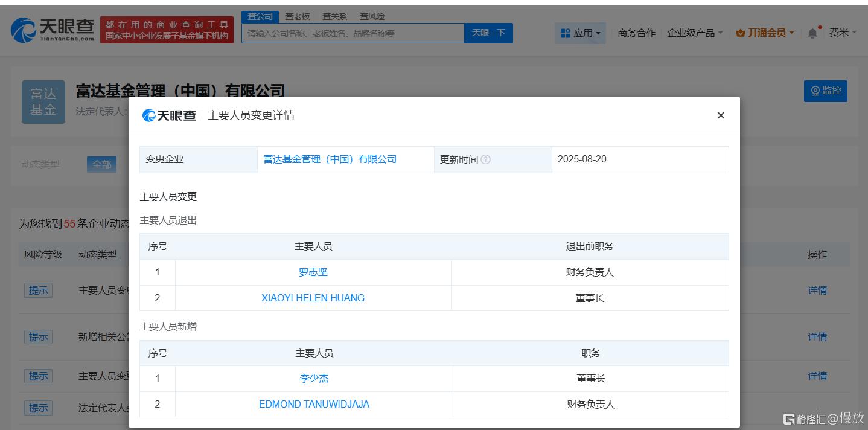
Task: Open the notification bell icon
Action: click(x=812, y=33)
